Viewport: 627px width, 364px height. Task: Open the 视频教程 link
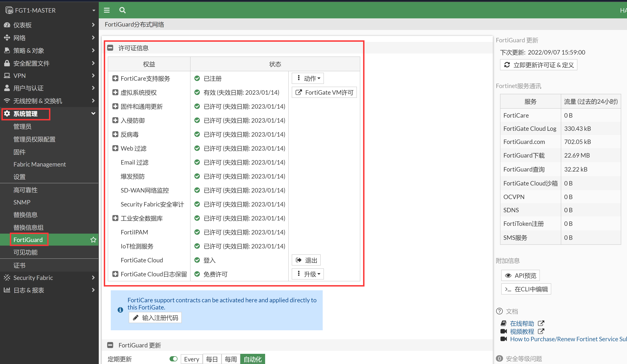click(x=522, y=331)
